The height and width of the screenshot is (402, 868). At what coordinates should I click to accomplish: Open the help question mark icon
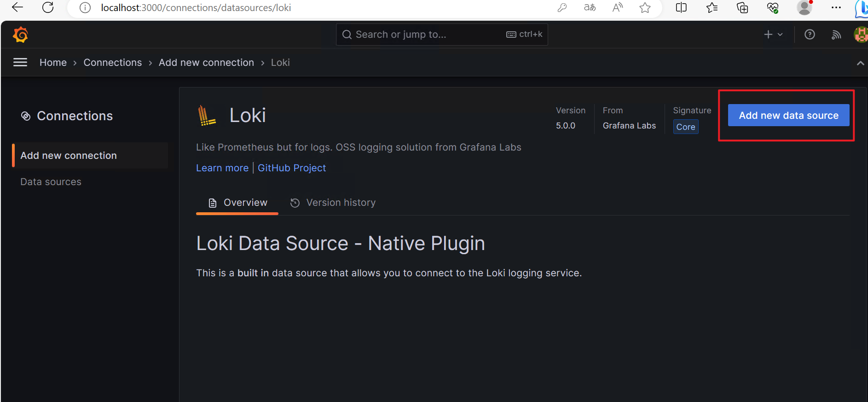[x=810, y=35]
